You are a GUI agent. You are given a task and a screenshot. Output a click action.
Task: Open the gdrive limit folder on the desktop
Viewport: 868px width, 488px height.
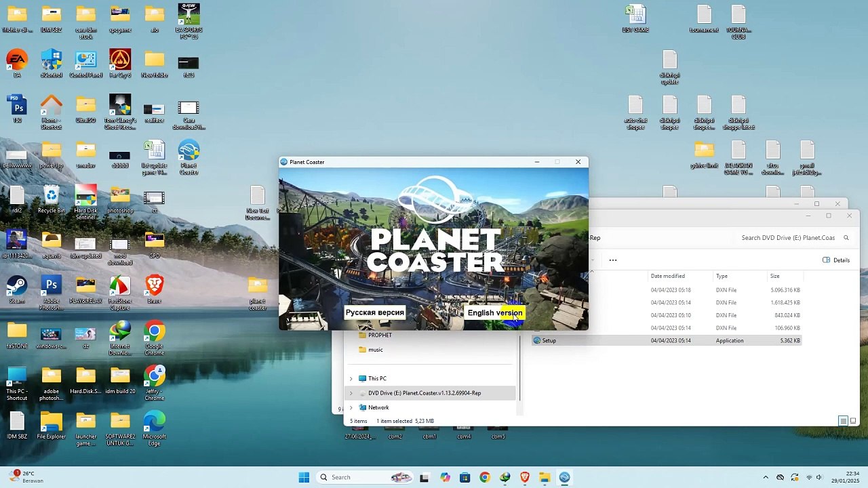point(704,154)
